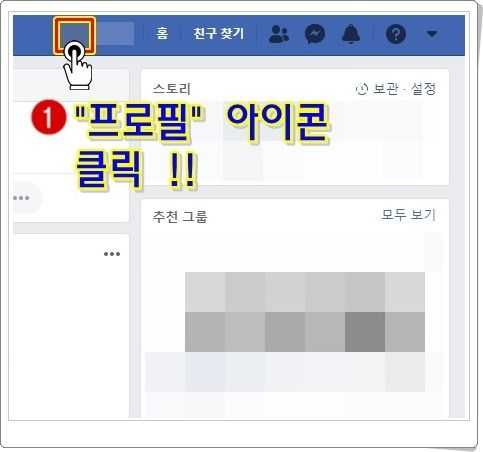Screen dimensions: 483x452
Task: Select the 추천 그룹 section heading
Action: [180, 216]
